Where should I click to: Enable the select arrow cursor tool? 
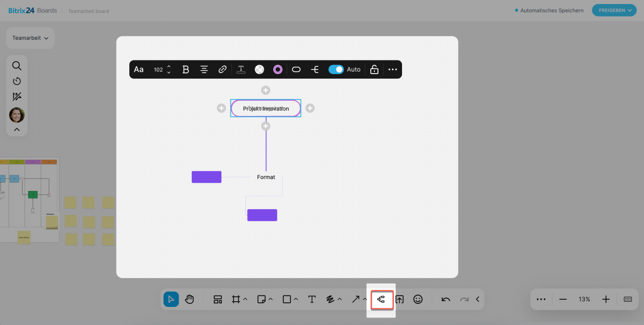171,299
